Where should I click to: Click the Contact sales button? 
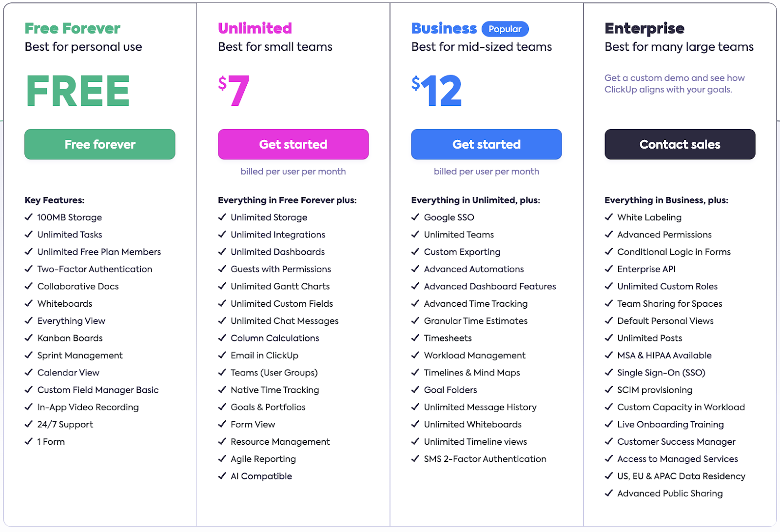tap(680, 144)
